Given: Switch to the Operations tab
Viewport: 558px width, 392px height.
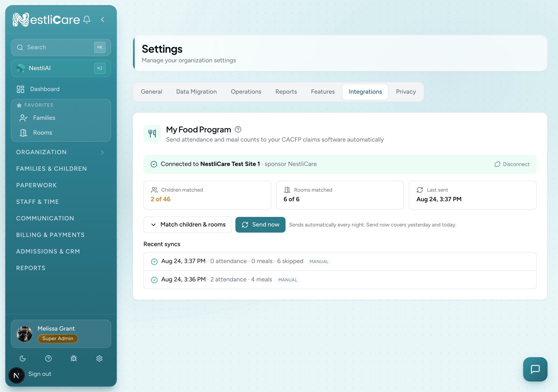Looking at the screenshot, I should [x=246, y=92].
